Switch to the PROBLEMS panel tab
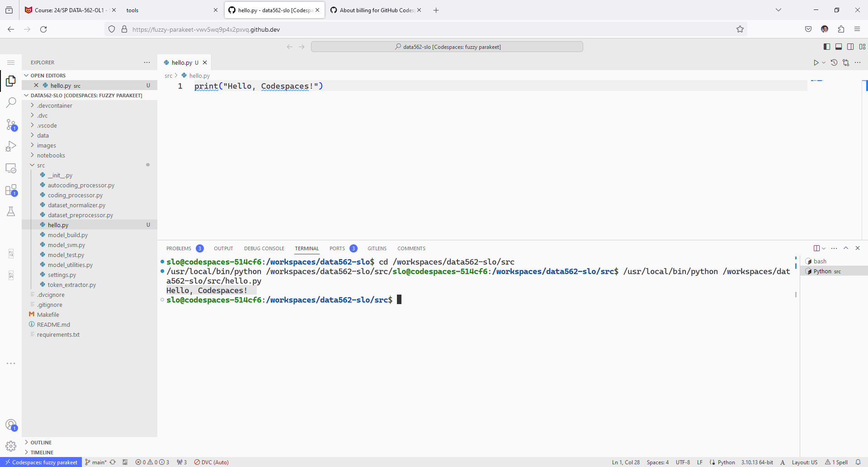This screenshot has width=868, height=467. coord(179,248)
